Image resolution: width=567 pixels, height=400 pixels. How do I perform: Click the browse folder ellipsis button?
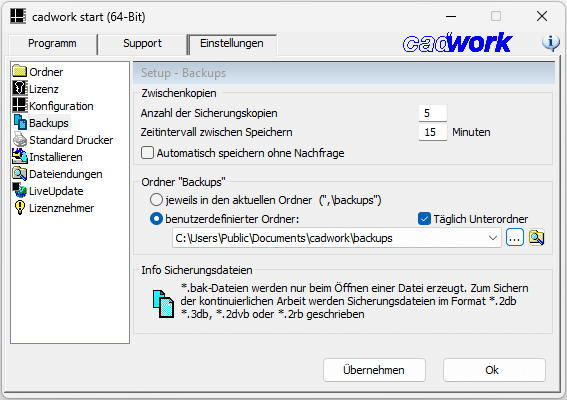coord(515,238)
